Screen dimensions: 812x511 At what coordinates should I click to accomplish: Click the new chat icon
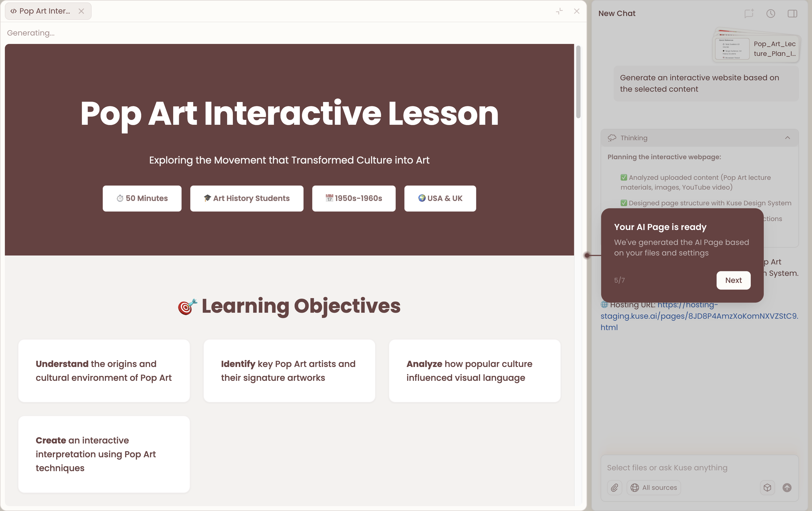point(749,14)
